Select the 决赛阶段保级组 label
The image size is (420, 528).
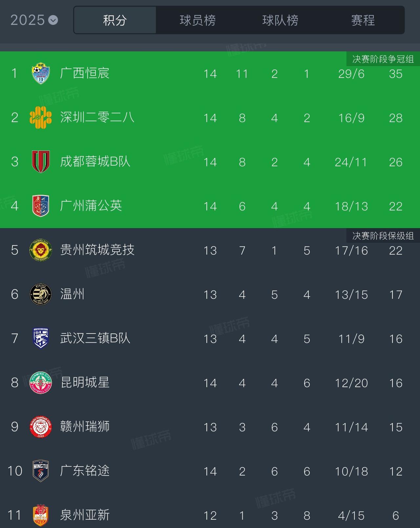click(383, 235)
